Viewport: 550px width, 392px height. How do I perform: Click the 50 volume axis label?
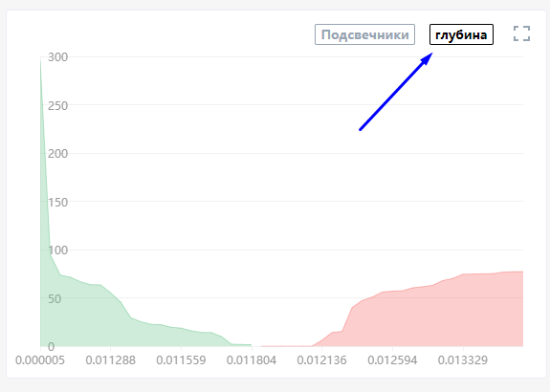coord(55,298)
